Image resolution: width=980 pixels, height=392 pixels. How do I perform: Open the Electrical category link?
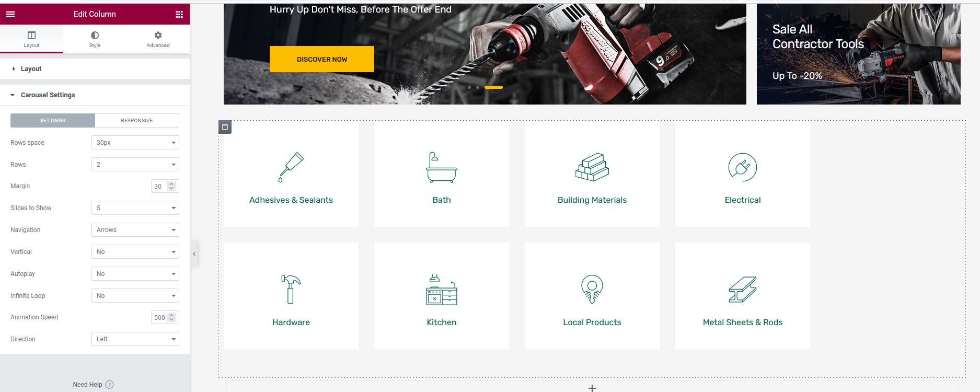point(743,200)
